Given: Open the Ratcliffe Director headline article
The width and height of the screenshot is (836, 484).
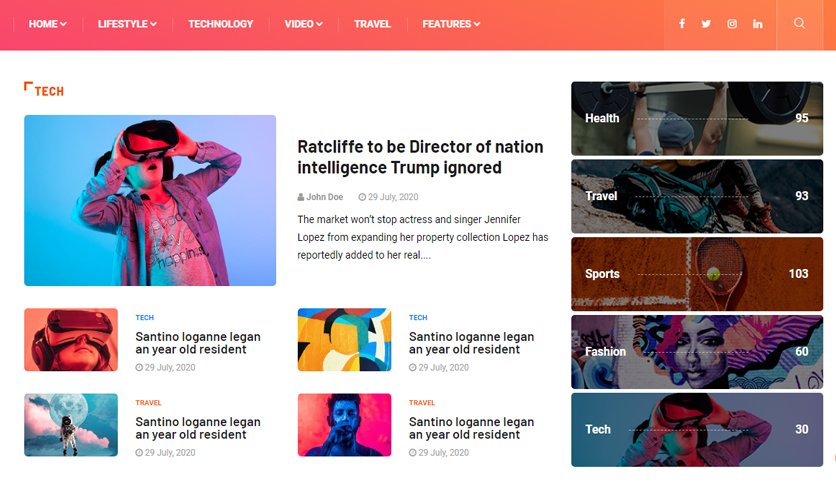Looking at the screenshot, I should 420,157.
